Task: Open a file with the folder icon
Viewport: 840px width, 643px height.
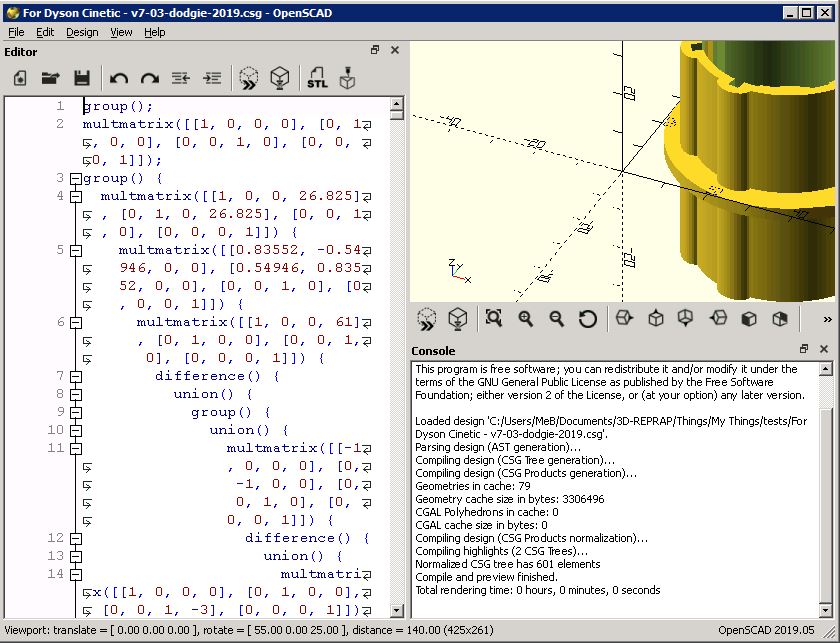Action: point(50,78)
